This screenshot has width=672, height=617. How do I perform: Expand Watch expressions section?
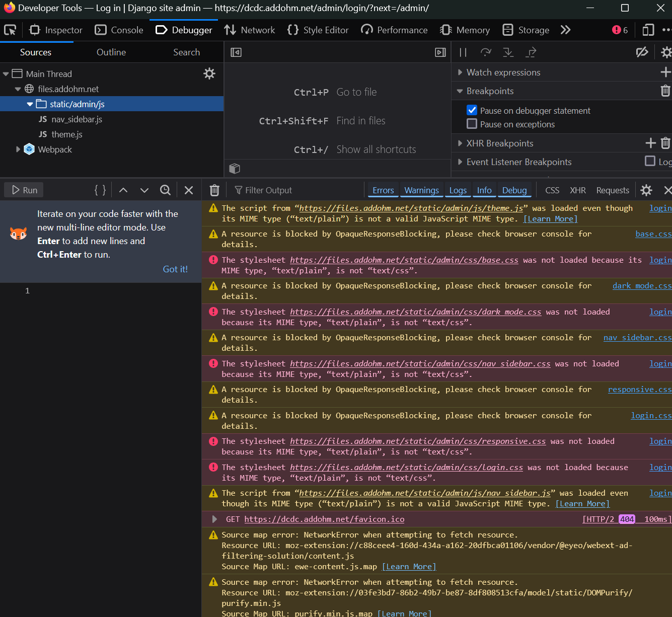460,72
